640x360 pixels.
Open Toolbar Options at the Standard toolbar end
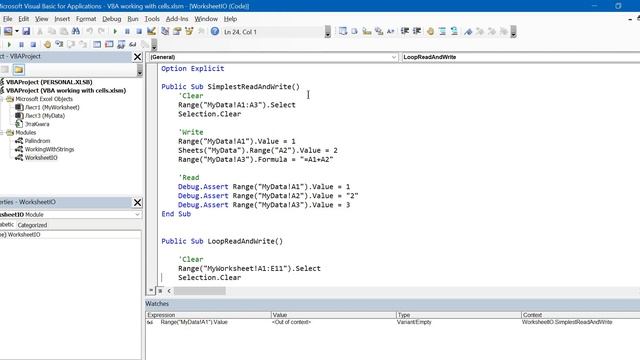tap(328, 31)
